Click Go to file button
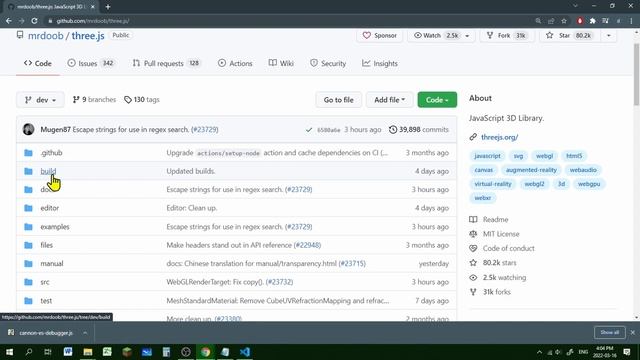This screenshot has height=360, width=640. (338, 100)
